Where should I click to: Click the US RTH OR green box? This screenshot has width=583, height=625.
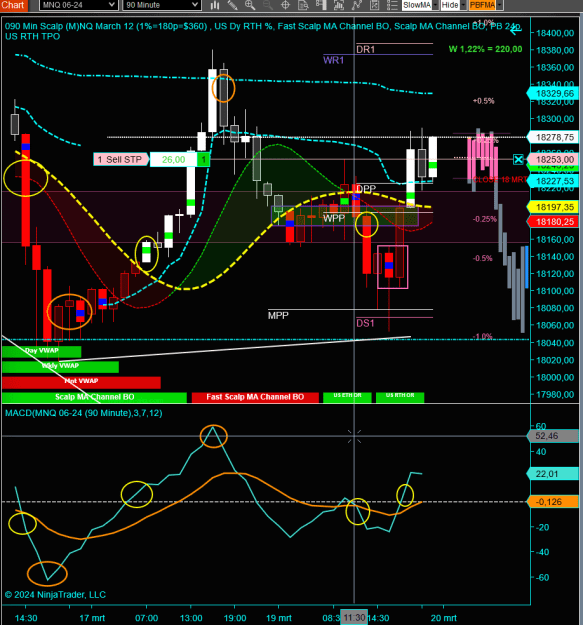click(x=400, y=397)
